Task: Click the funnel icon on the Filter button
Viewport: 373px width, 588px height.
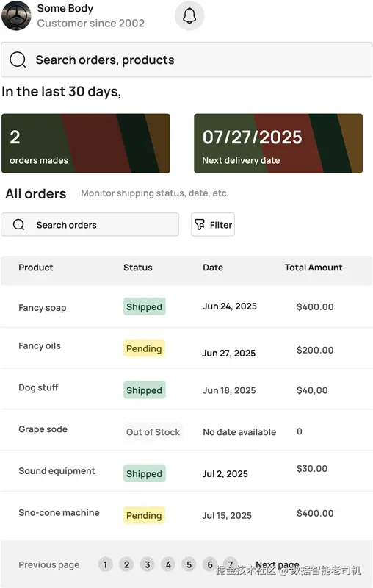Action: [x=200, y=224]
